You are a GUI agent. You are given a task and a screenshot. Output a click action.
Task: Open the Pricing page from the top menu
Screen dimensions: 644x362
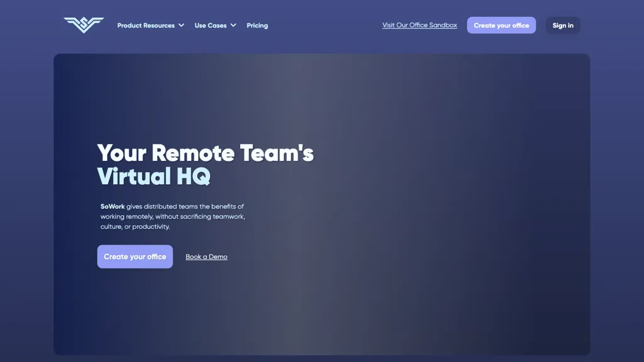tap(257, 25)
